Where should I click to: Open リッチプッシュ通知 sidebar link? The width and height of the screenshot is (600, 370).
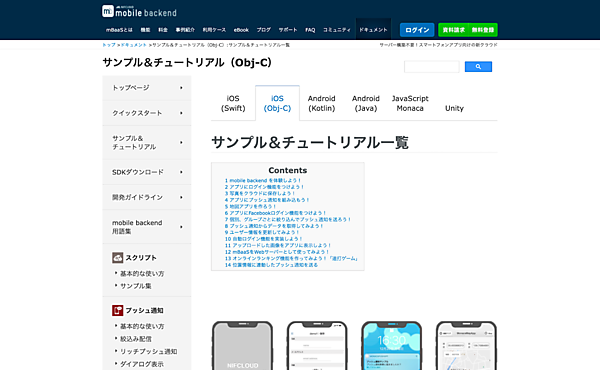pos(148,352)
